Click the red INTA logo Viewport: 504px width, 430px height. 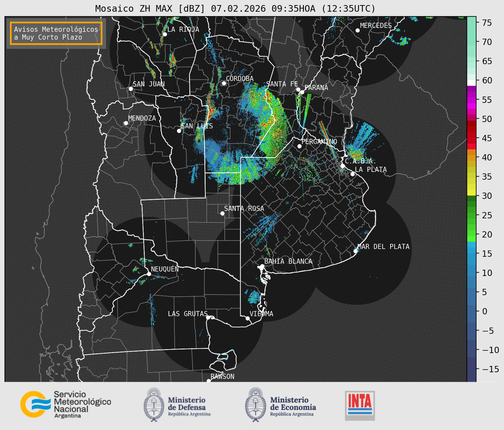360,405
